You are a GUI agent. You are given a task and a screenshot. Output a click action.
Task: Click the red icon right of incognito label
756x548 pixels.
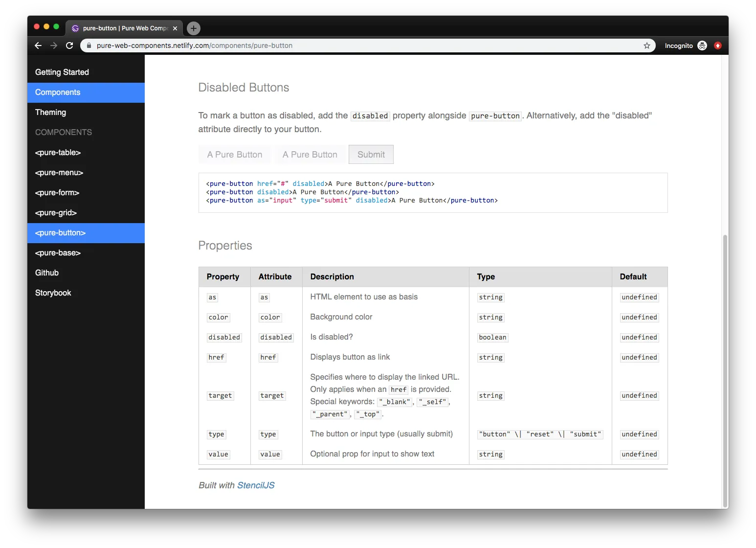pyautogui.click(x=718, y=45)
